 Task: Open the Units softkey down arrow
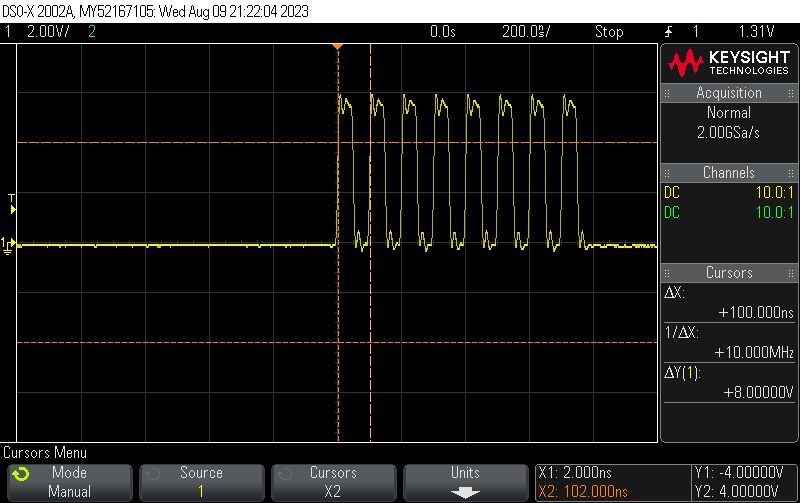(465, 493)
